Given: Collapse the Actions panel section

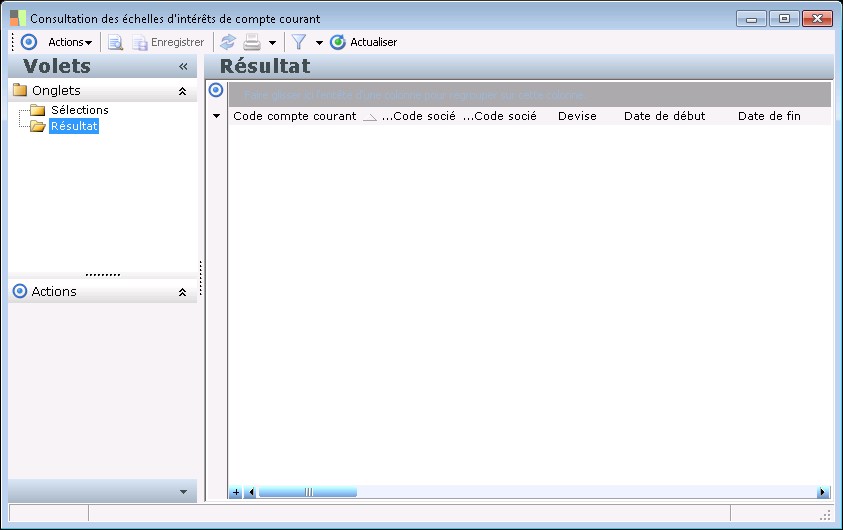Looking at the screenshot, I should point(182,292).
